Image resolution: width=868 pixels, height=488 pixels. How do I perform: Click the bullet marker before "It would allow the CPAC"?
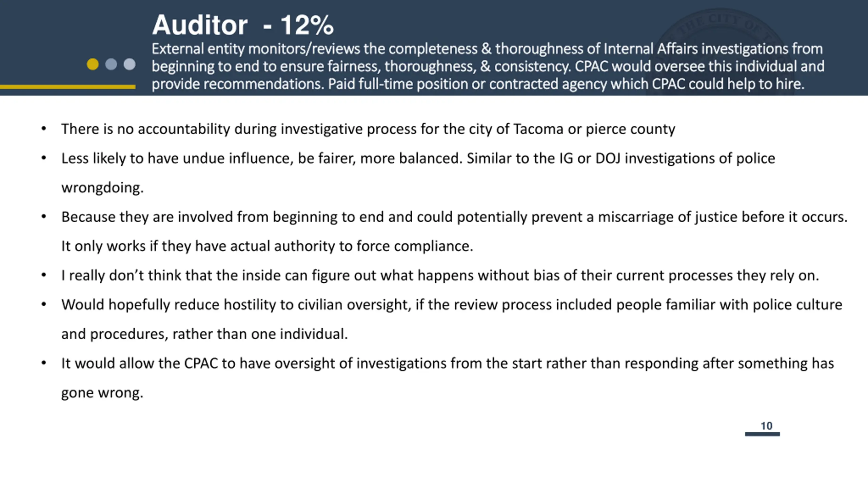pyautogui.click(x=44, y=363)
